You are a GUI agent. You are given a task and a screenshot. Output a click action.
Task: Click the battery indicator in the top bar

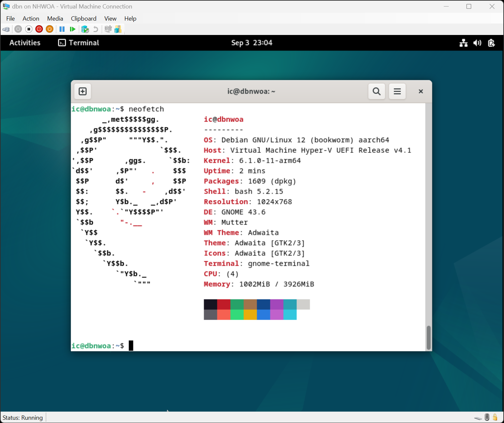491,43
